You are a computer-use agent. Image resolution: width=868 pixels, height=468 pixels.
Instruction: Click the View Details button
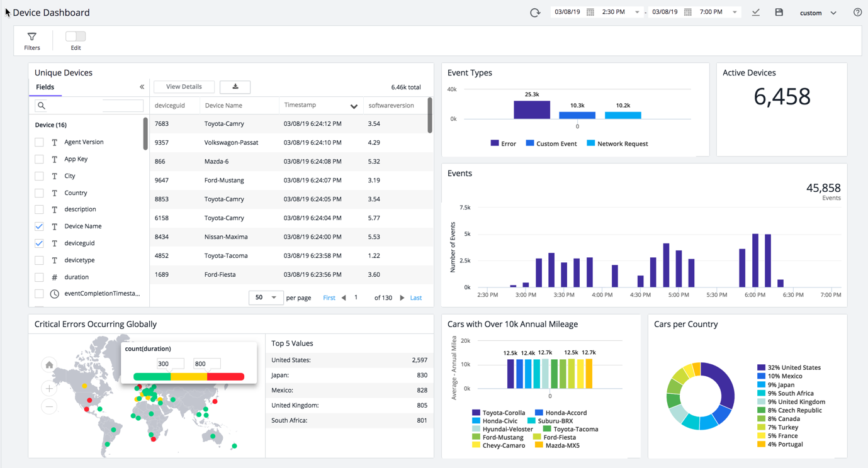click(184, 87)
